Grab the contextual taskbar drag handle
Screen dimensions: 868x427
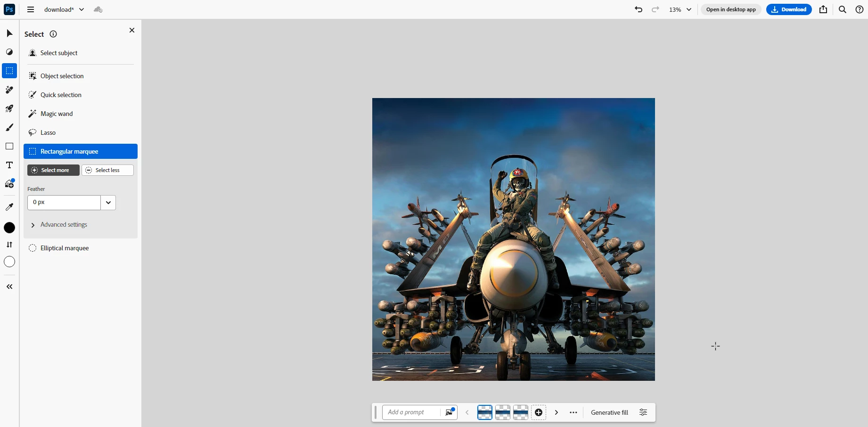(376, 412)
